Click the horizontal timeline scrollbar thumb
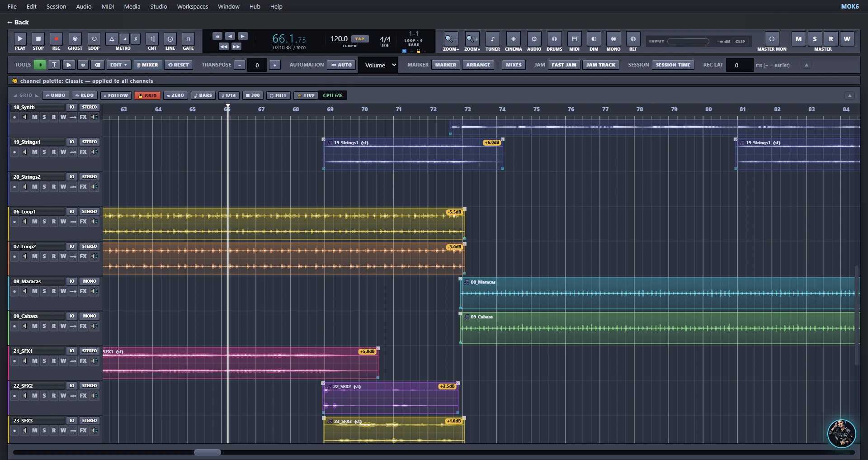868x460 pixels. click(x=208, y=452)
